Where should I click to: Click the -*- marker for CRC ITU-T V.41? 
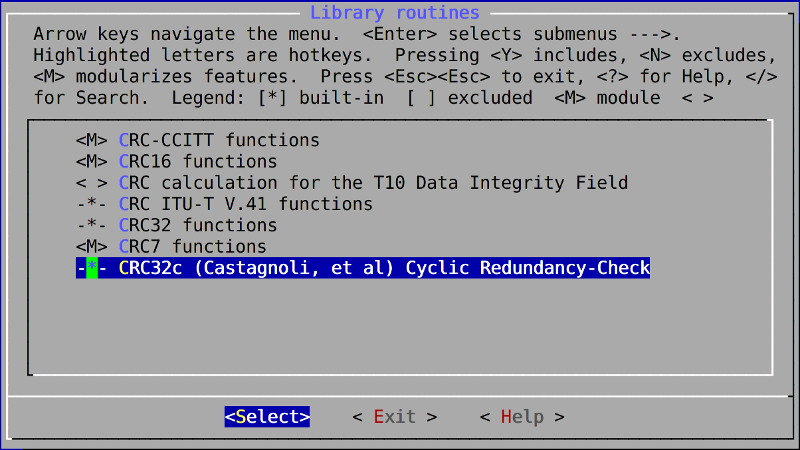tap(92, 204)
